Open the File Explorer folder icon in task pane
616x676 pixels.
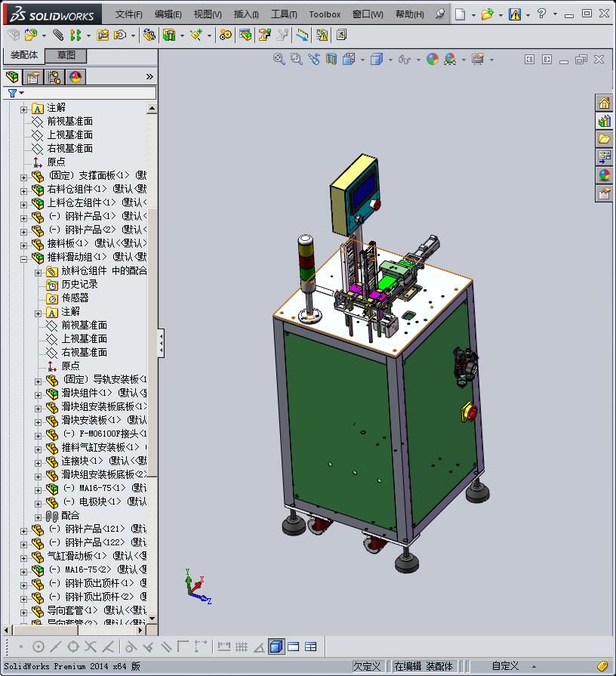604,139
